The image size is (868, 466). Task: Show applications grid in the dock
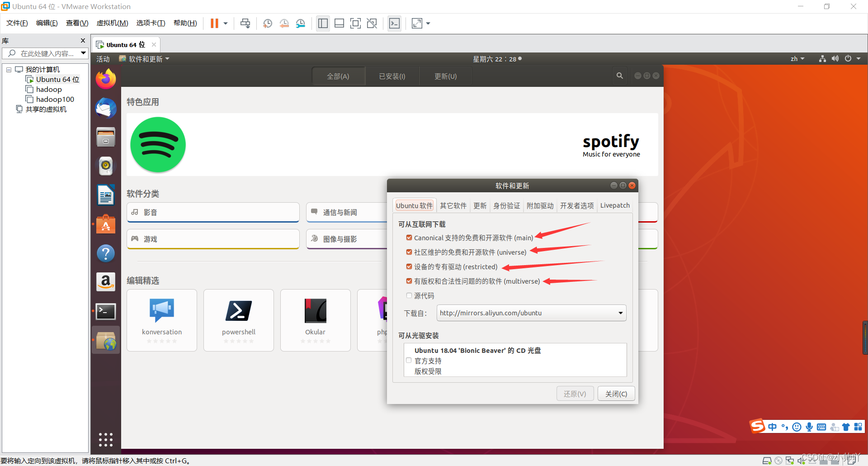click(x=106, y=439)
